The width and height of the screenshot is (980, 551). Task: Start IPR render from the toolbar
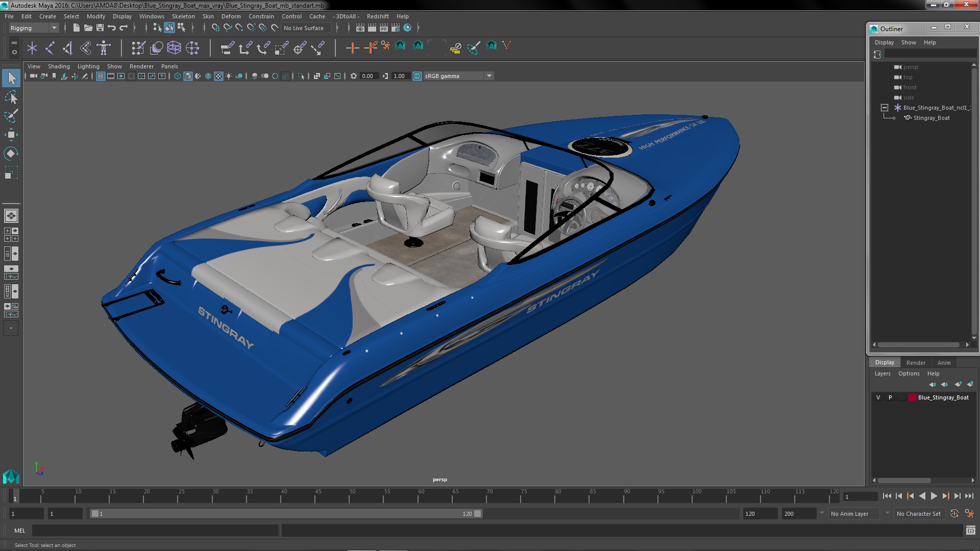[384, 28]
